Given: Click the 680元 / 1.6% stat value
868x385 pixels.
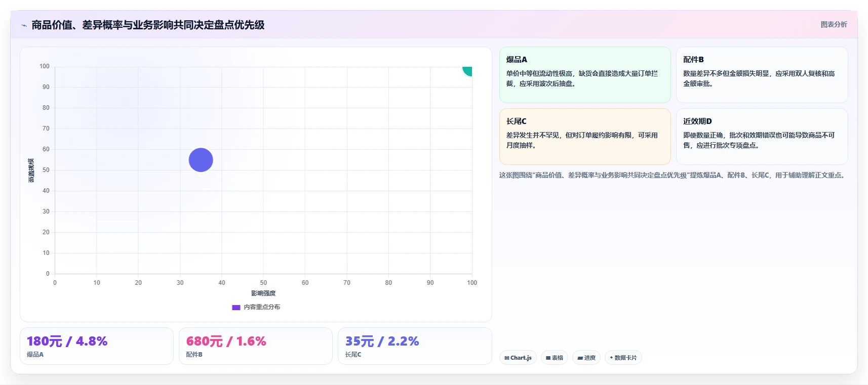Looking at the screenshot, I should coord(226,341).
